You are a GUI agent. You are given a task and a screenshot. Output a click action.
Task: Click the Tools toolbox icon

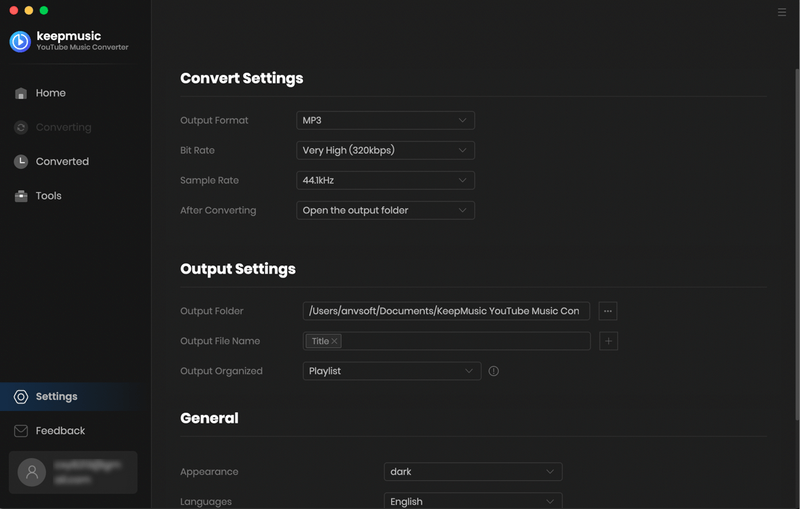pyautogui.click(x=21, y=196)
